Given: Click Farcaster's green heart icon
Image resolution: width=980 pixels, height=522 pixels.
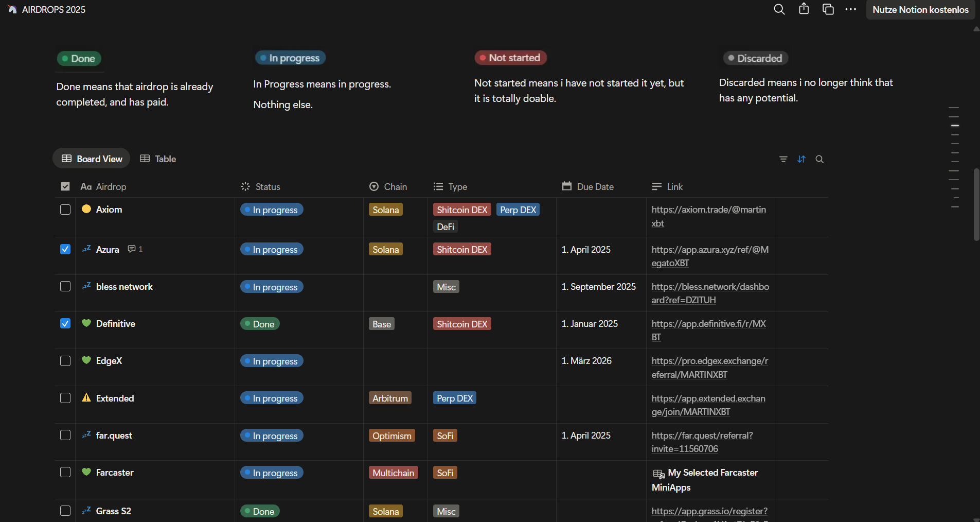Looking at the screenshot, I should point(86,472).
